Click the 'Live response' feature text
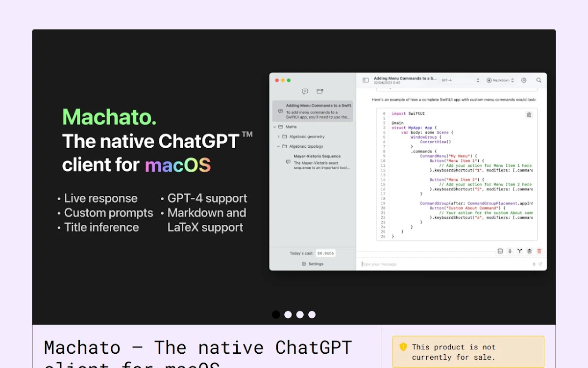Viewport: 588px width, 368px height. 100,198
